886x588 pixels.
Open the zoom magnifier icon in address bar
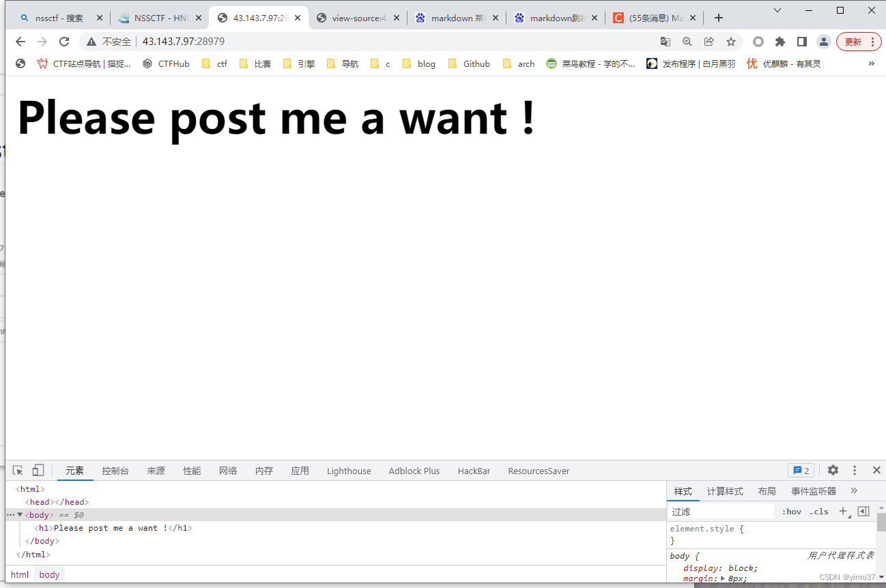(687, 42)
